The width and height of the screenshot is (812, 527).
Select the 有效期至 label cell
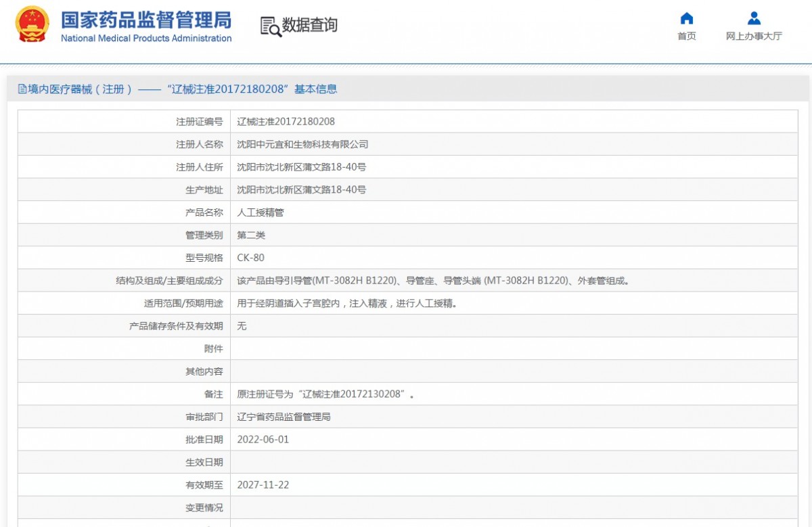click(125, 484)
